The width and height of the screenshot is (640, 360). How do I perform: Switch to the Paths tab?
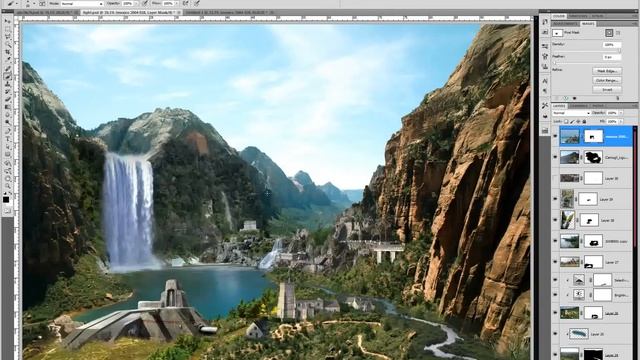pos(597,106)
